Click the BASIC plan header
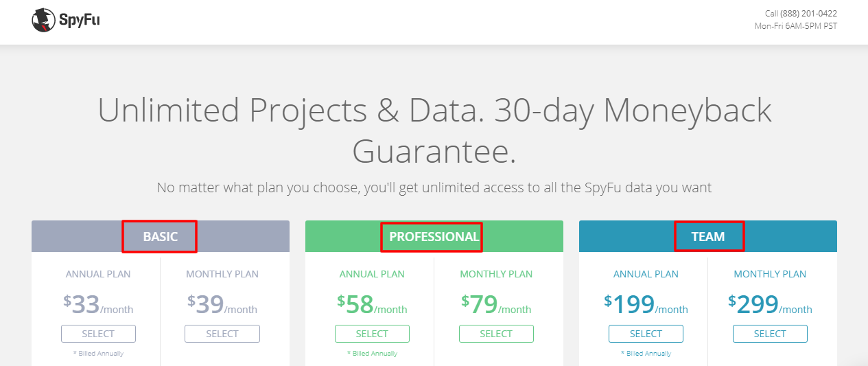 point(161,236)
